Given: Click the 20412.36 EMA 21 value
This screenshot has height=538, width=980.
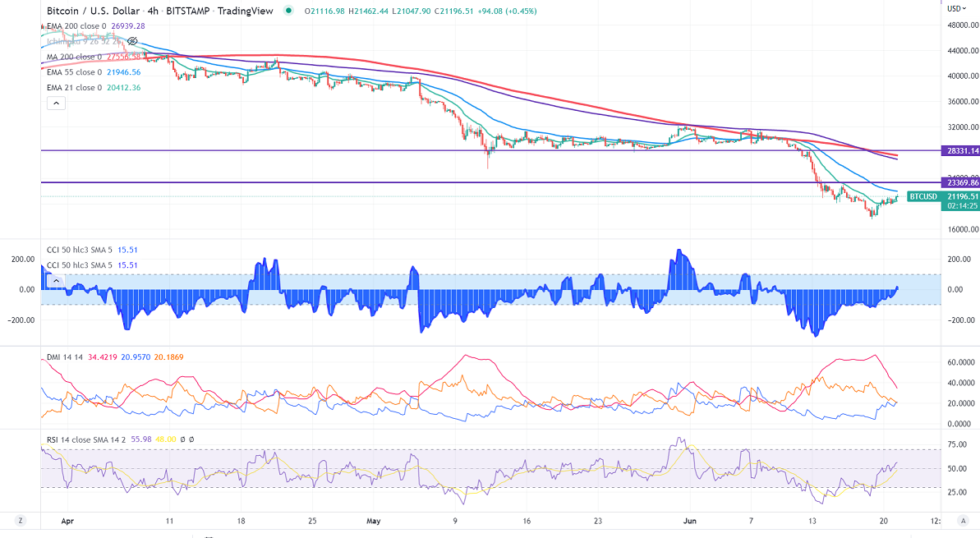Looking at the screenshot, I should tap(124, 88).
